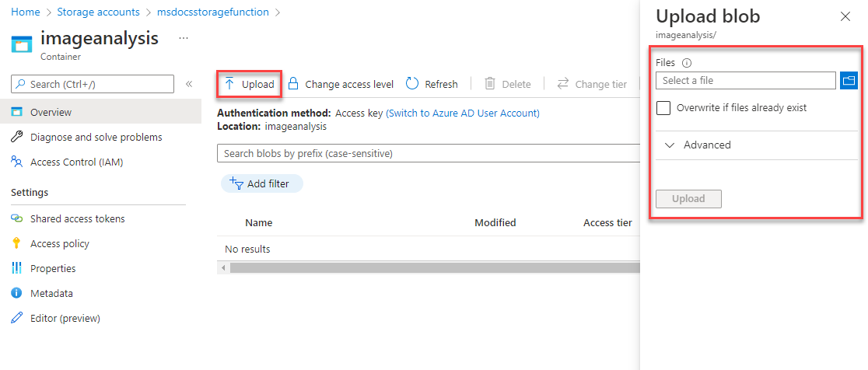Click the Upload toolbar button
Viewport: 868px width, 370px height.
click(249, 84)
